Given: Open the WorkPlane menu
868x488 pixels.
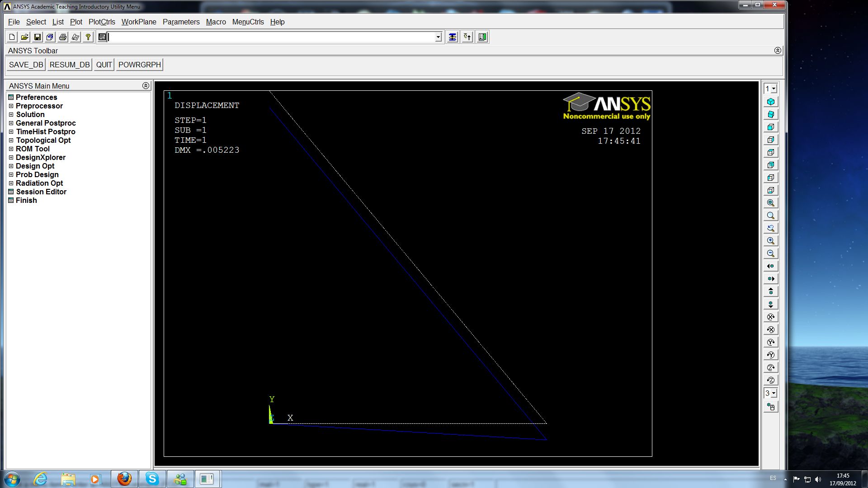Looking at the screenshot, I should tap(138, 22).
